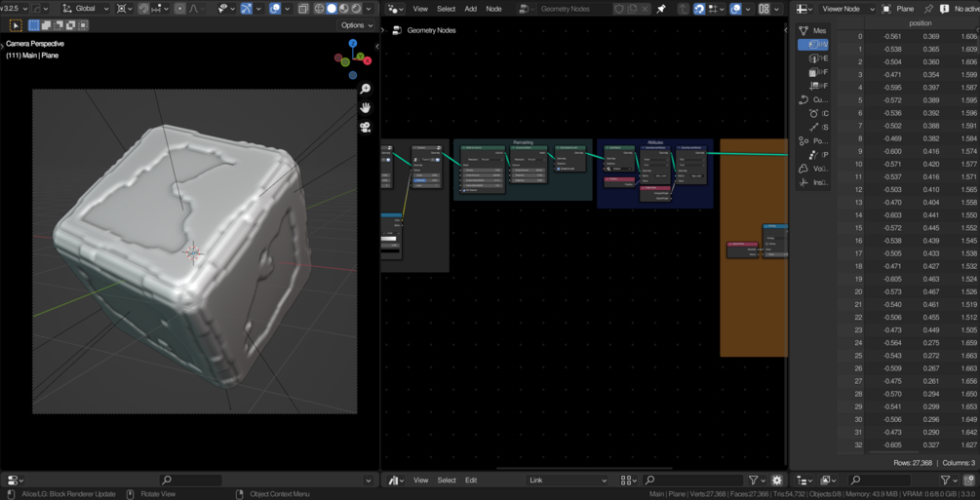Switch to wireframe viewport shading

319,9
